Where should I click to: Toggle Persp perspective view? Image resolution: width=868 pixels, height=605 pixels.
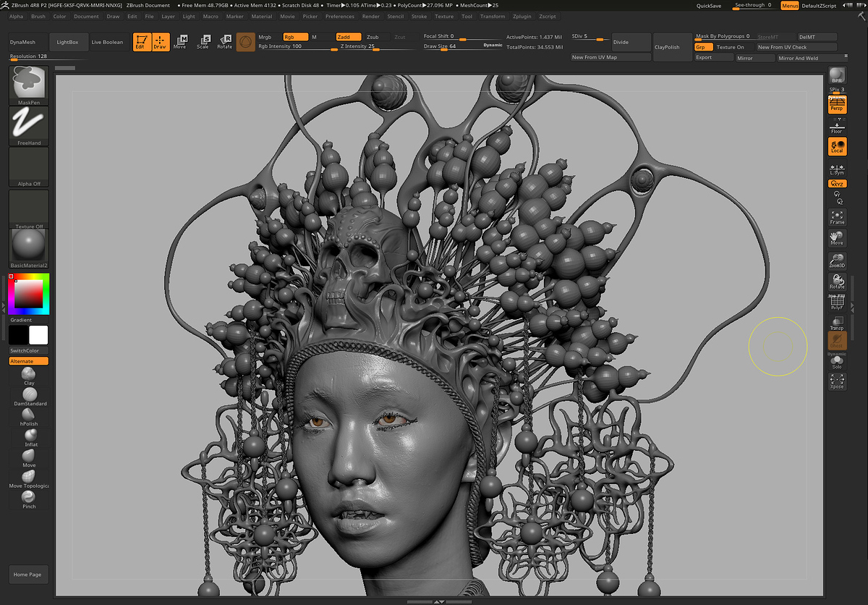837,105
